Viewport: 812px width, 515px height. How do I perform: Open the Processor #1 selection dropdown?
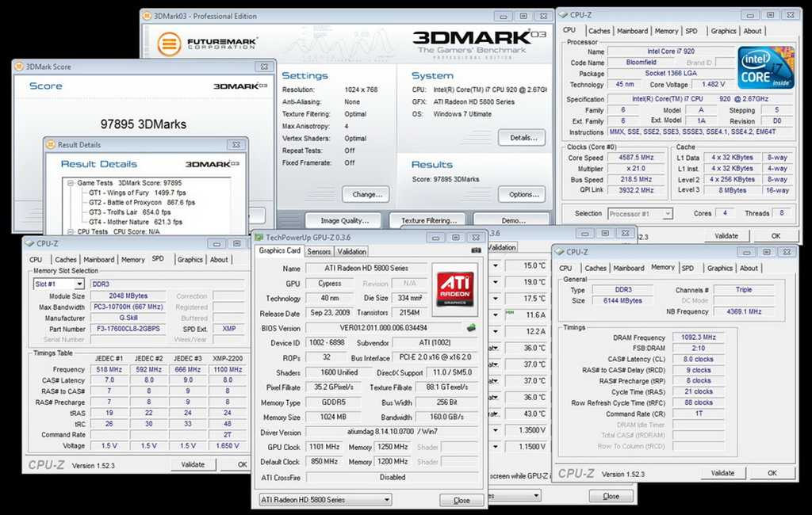click(668, 214)
